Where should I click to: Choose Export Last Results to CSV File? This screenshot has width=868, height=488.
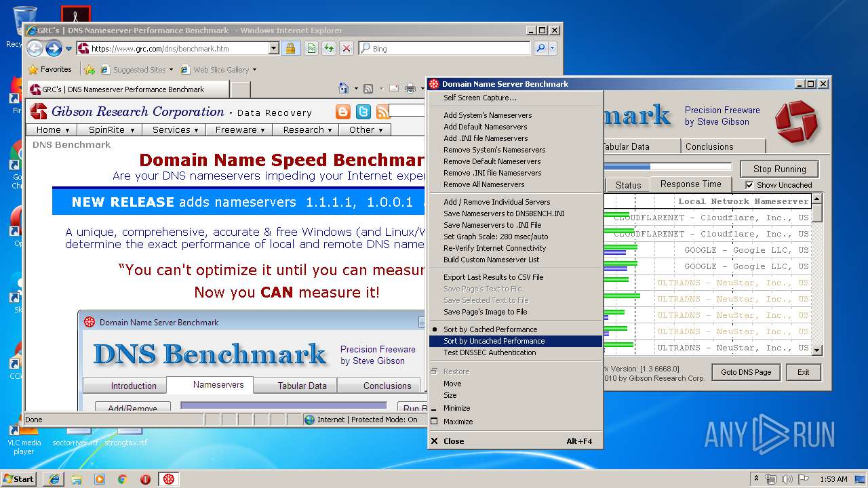coord(515,277)
